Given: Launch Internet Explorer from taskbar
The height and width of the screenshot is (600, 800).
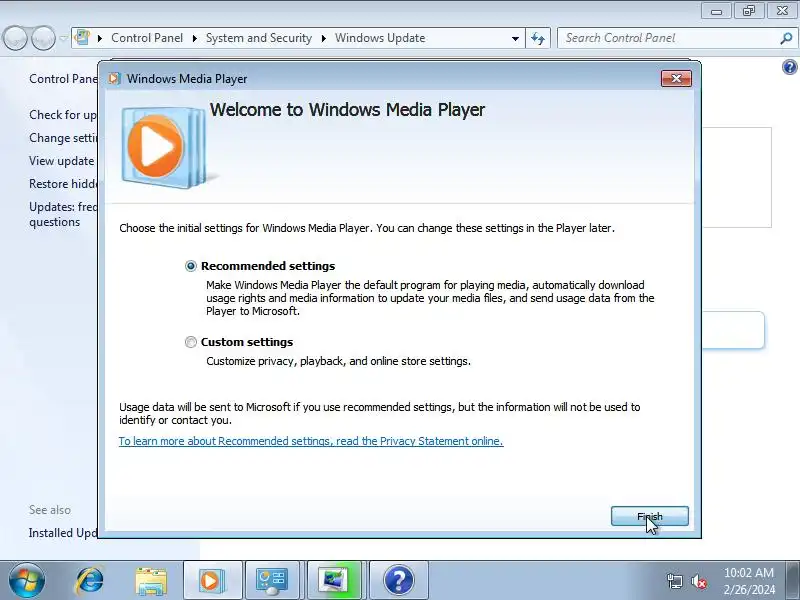Looking at the screenshot, I should pyautogui.click(x=90, y=580).
